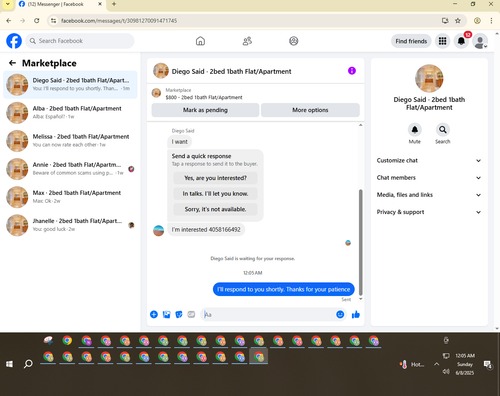Click the browser address bar URL
This screenshot has height=396, width=500.
[119, 21]
